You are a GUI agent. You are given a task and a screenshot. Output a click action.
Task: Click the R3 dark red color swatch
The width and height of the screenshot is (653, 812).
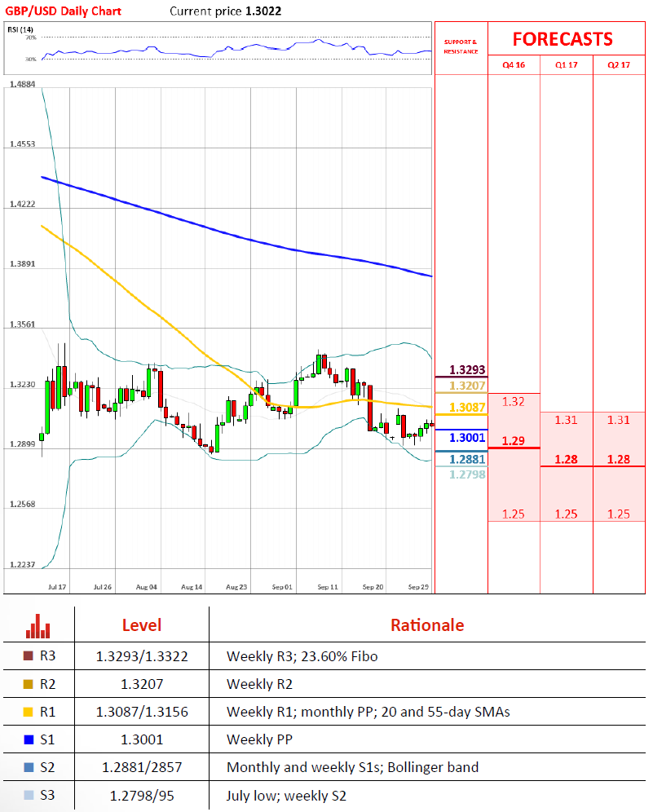tap(29, 655)
